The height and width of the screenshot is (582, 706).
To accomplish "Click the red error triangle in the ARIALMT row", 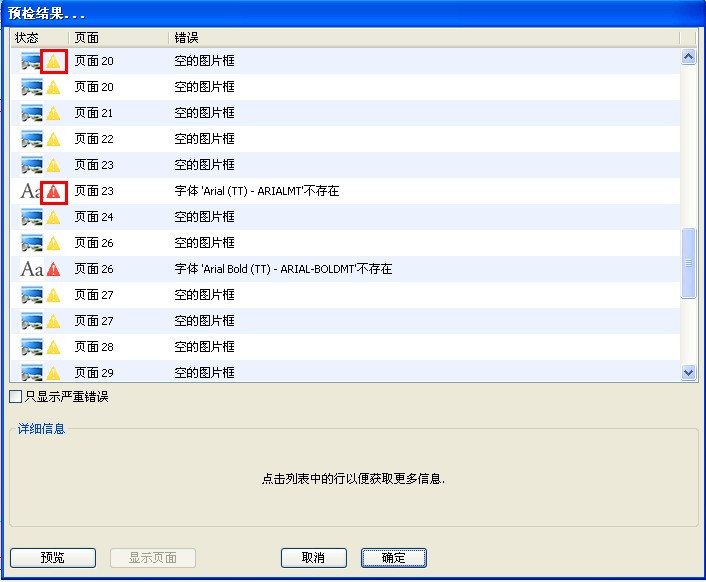I will [53, 192].
